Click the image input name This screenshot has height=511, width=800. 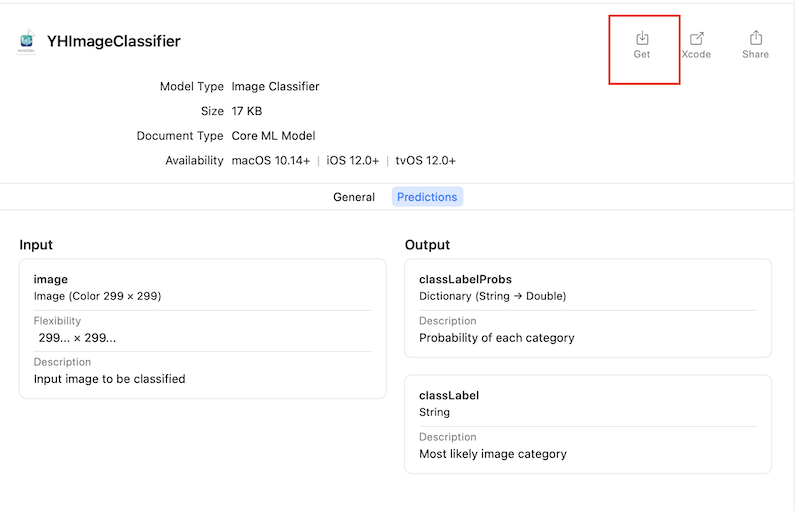coord(51,280)
